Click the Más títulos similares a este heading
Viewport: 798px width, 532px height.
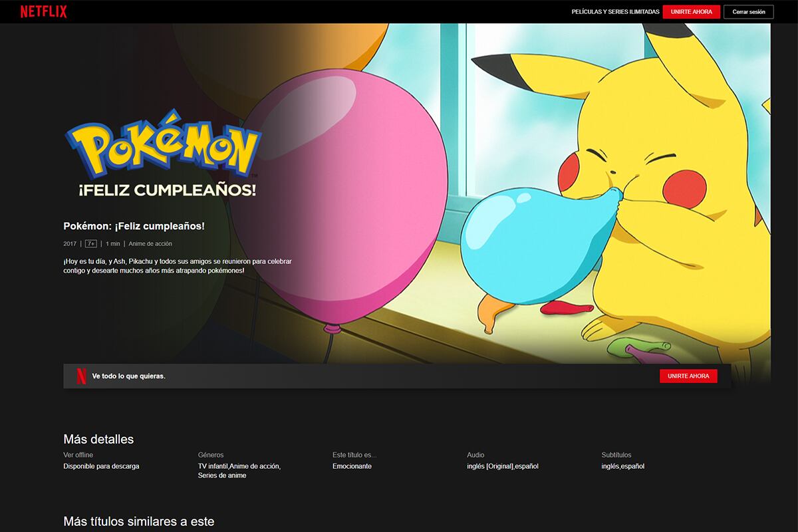[x=138, y=521]
